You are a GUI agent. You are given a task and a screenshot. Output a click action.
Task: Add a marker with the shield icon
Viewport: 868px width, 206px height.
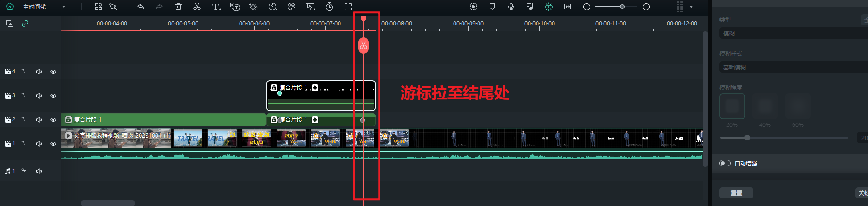pyautogui.click(x=492, y=7)
